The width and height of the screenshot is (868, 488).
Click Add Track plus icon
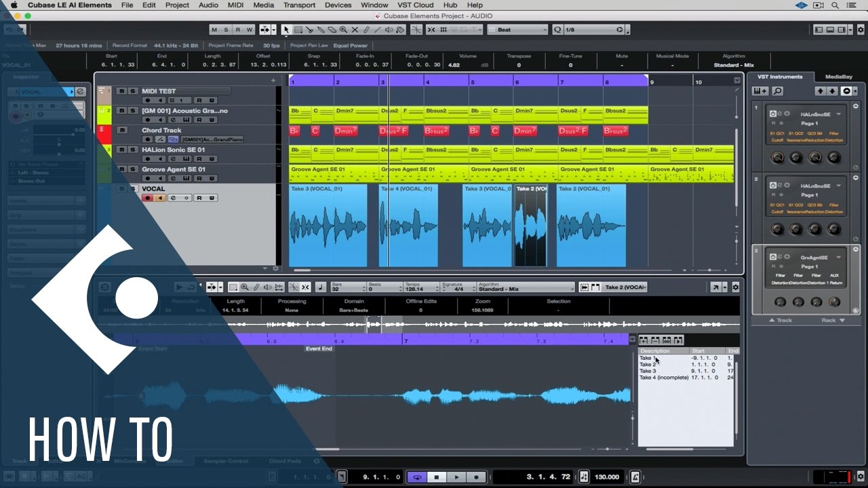coord(273,80)
